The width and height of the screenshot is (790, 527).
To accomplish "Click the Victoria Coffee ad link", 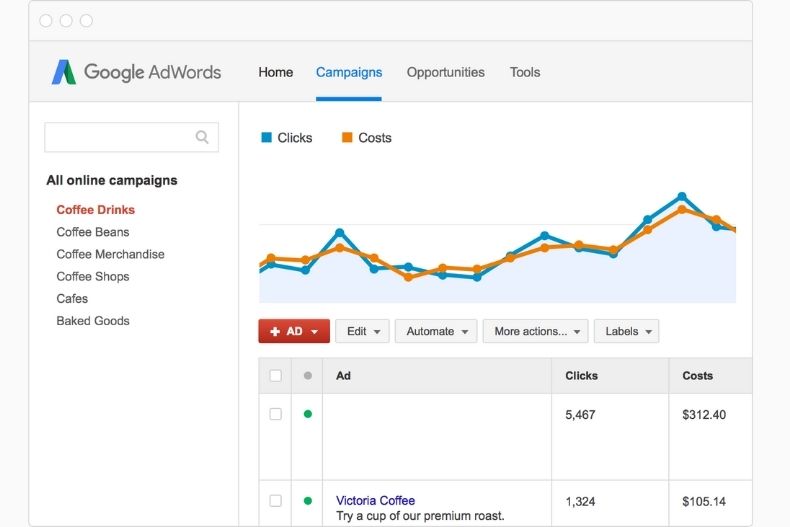I will click(x=375, y=500).
